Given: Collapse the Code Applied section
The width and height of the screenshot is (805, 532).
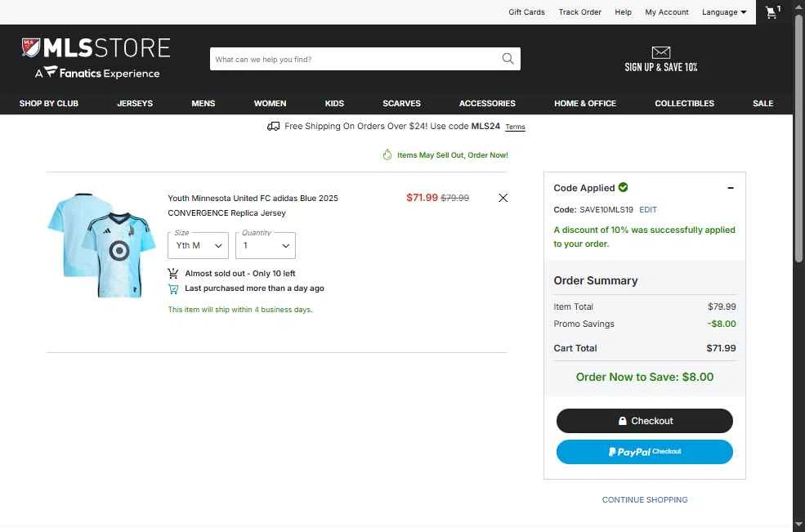Looking at the screenshot, I should pyautogui.click(x=730, y=188).
